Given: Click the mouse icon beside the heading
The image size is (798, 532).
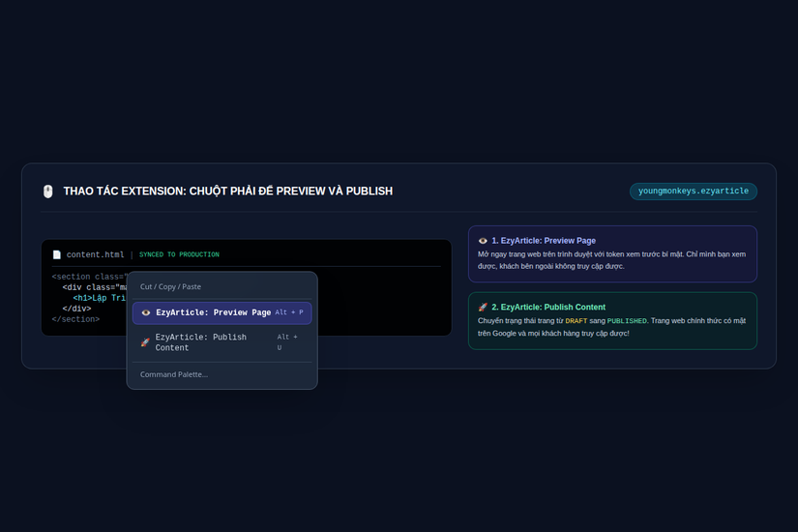Looking at the screenshot, I should 47,192.
